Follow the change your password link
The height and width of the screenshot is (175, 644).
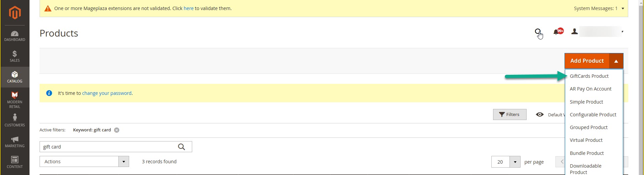(107, 93)
